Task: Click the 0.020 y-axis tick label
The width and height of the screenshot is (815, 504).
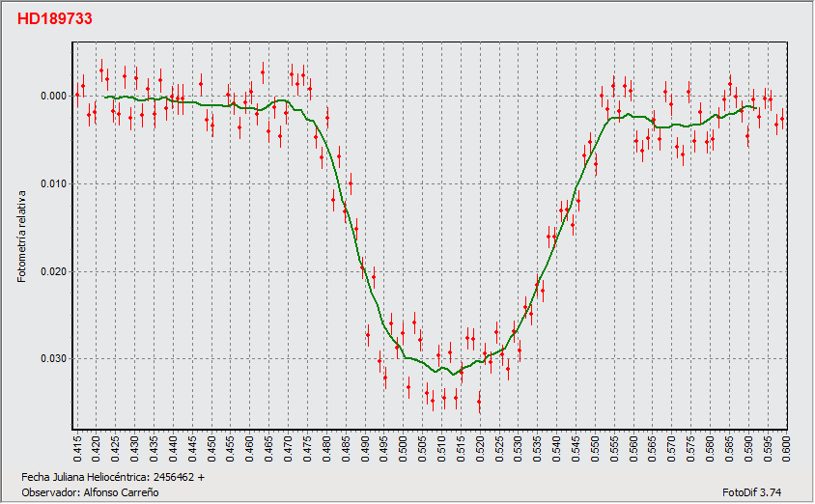Action: click(53, 271)
